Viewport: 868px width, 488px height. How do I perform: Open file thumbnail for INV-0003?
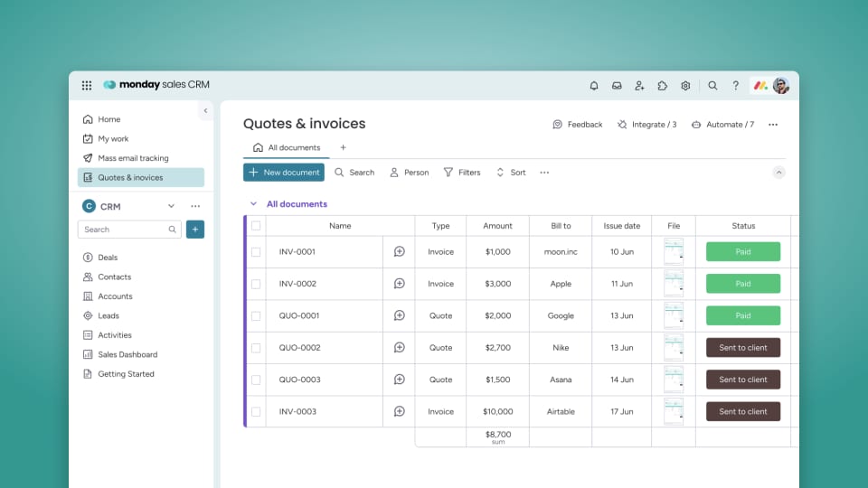[x=674, y=412]
